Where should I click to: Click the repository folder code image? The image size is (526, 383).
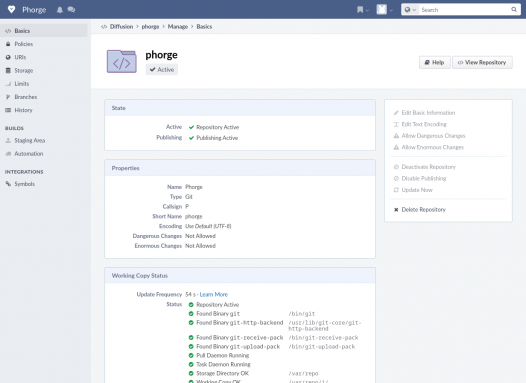(x=122, y=61)
